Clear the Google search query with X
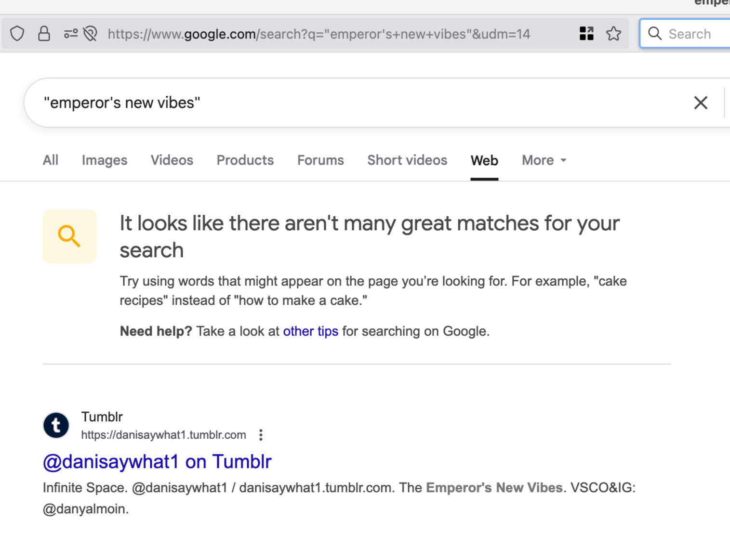The width and height of the screenshot is (730, 560). 700,103
